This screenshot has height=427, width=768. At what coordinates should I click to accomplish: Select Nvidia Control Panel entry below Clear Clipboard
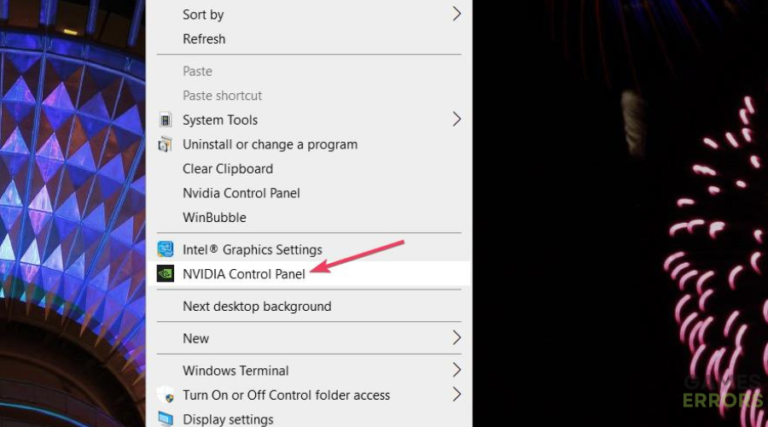tap(241, 193)
